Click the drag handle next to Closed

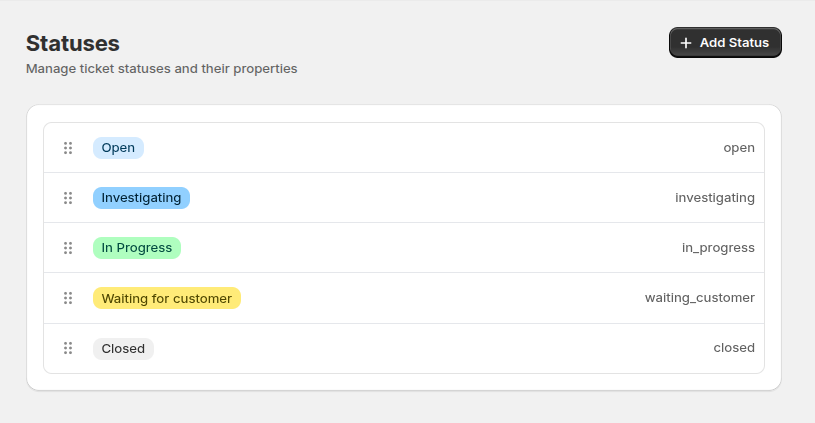click(x=68, y=348)
